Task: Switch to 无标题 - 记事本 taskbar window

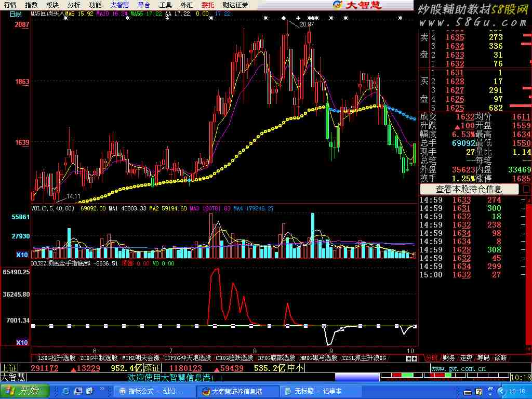Action: [x=321, y=391]
